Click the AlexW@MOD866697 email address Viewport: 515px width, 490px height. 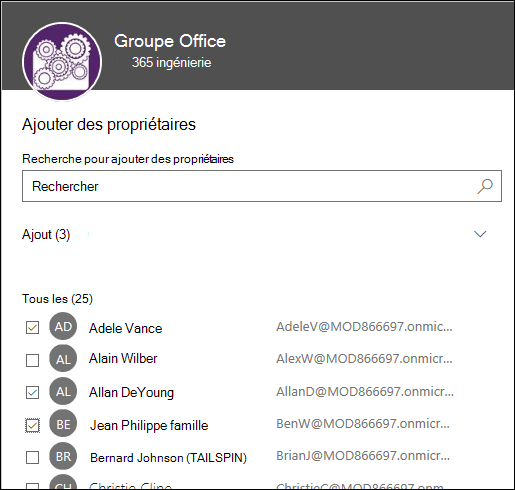(x=364, y=359)
